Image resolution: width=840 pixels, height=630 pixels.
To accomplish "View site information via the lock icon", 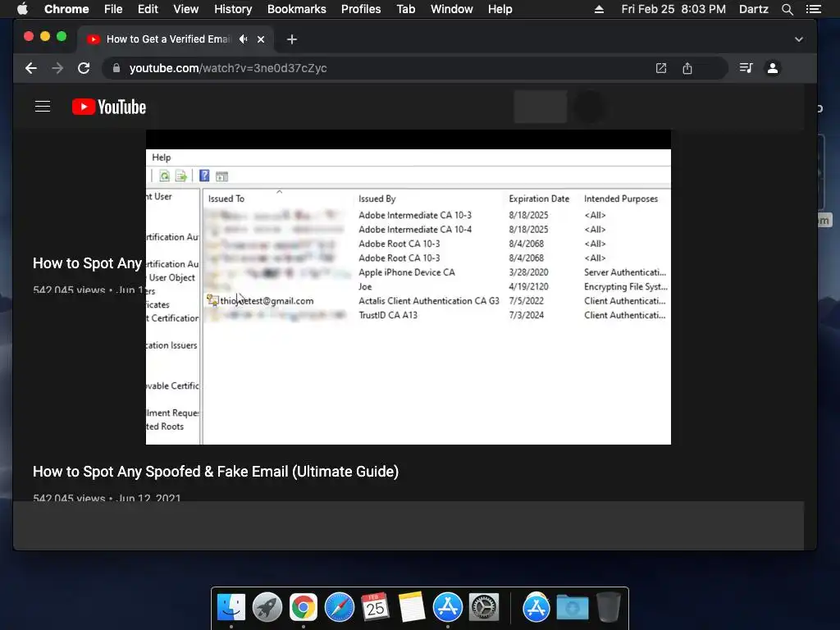I will [x=116, y=68].
